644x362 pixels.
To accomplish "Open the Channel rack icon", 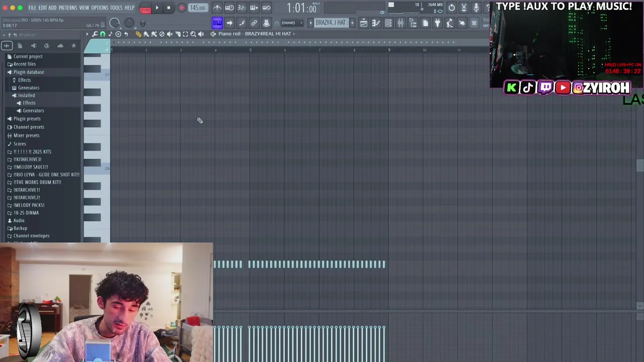I will 388,23.
